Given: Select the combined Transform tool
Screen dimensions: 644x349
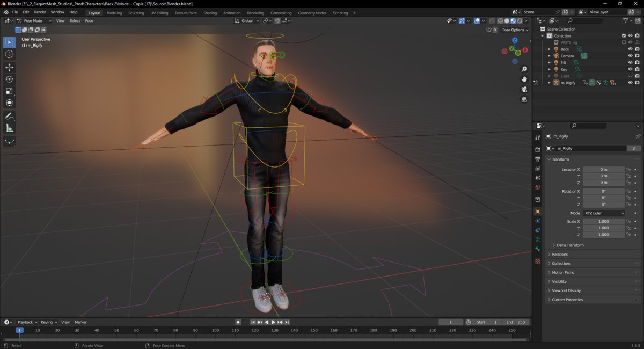Looking at the screenshot, I should coord(9,103).
